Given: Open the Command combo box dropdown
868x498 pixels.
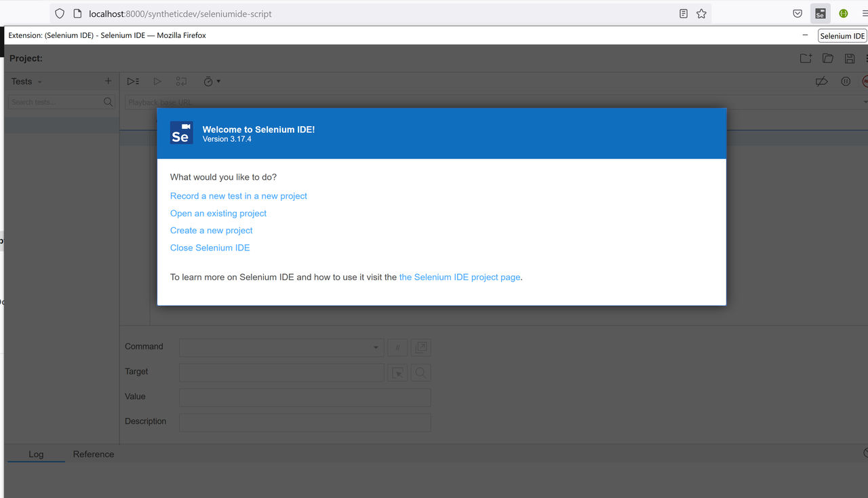Looking at the screenshot, I should click(376, 347).
